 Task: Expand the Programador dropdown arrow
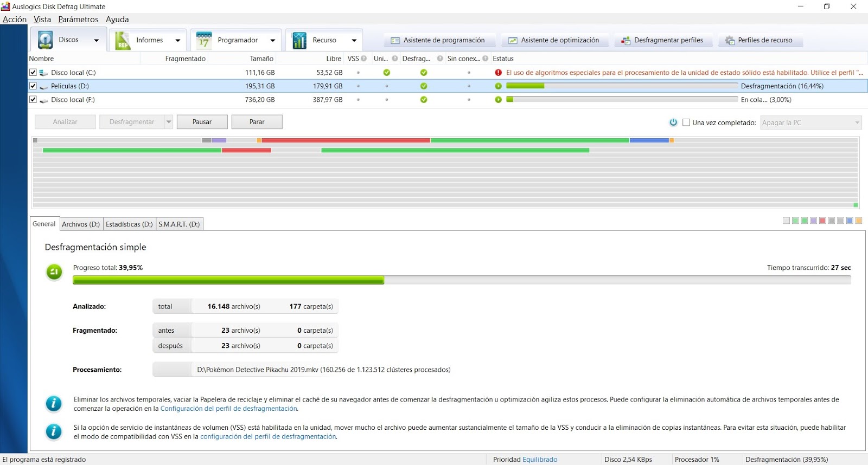[x=272, y=40]
